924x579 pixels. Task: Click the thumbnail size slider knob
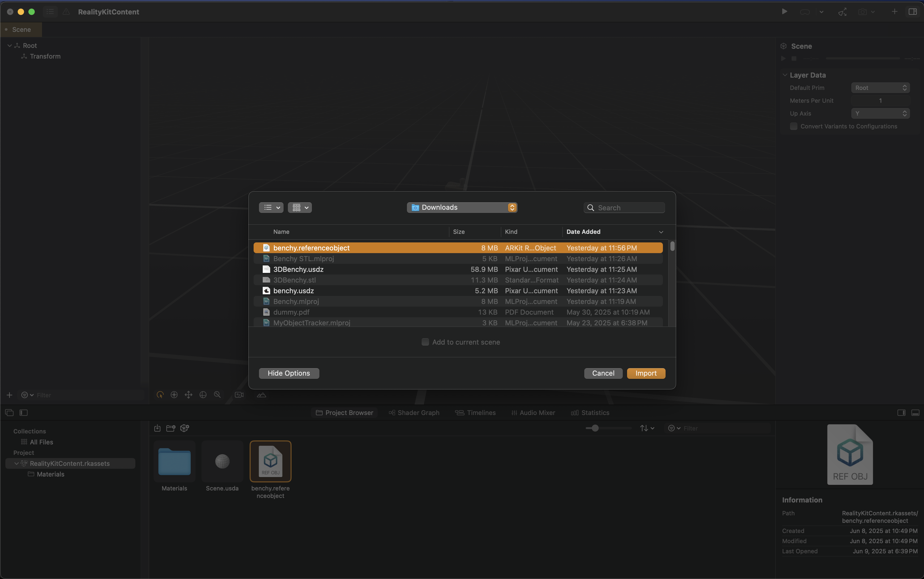pos(595,428)
